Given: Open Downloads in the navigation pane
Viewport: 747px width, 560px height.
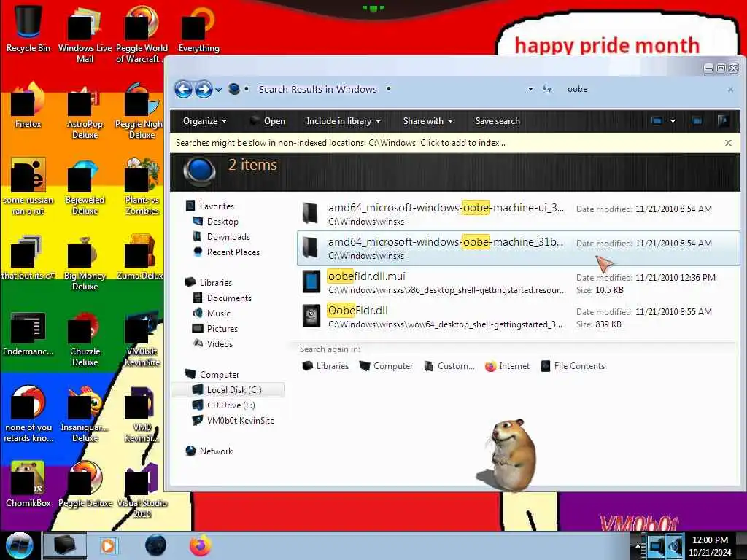Looking at the screenshot, I should click(x=222, y=237).
